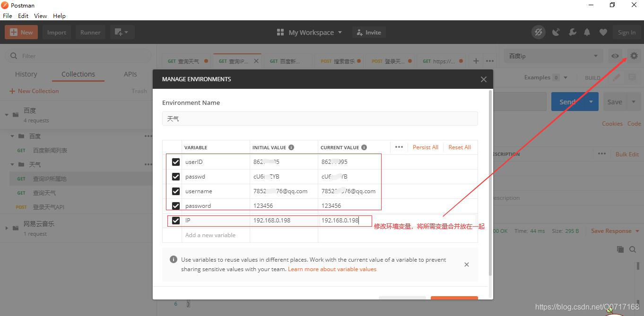
Task: Open the 百度ip environment dropdown
Action: [553, 56]
